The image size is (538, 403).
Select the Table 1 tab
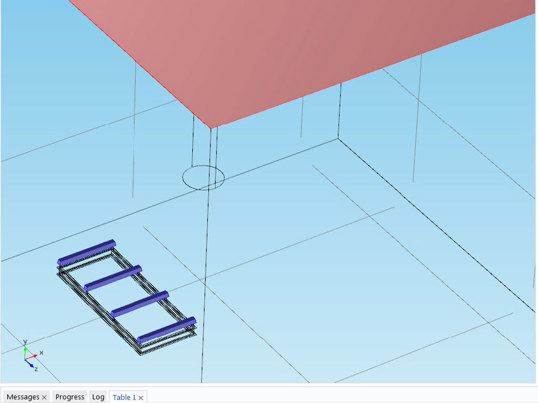click(x=124, y=397)
